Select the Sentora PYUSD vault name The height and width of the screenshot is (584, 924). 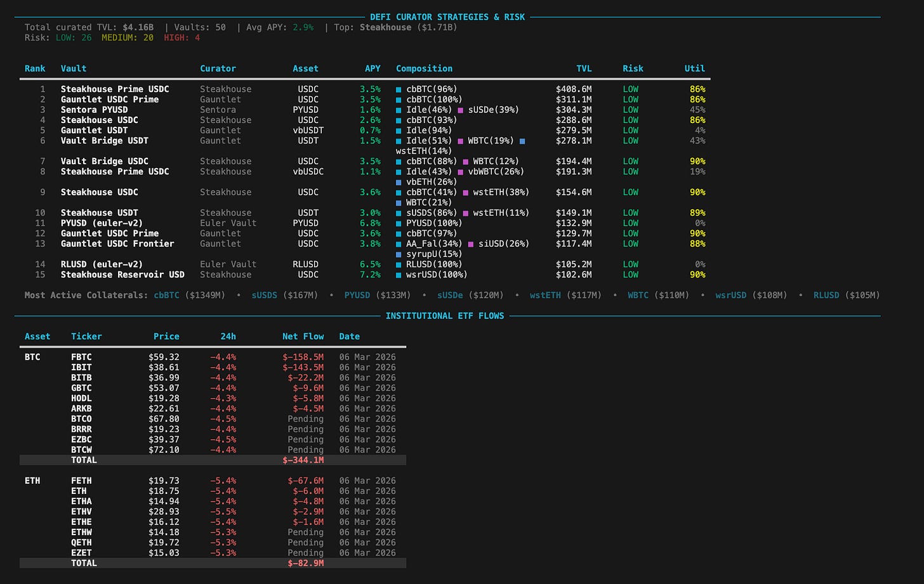coord(95,110)
